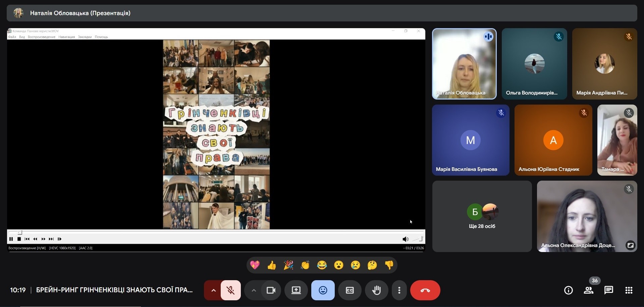Raise hand in the meeting
This screenshot has width=644, height=307.
376,290
